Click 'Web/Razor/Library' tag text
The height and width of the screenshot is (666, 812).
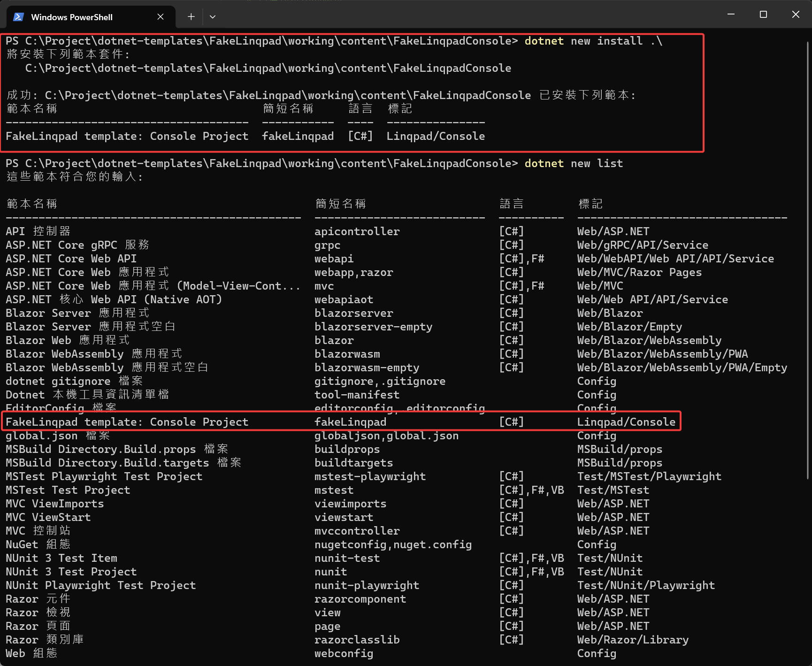pyautogui.click(x=633, y=640)
